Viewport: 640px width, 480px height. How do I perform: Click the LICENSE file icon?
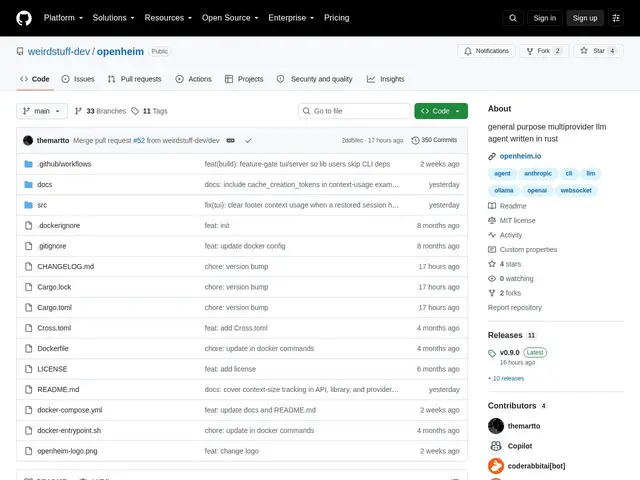(x=28, y=369)
